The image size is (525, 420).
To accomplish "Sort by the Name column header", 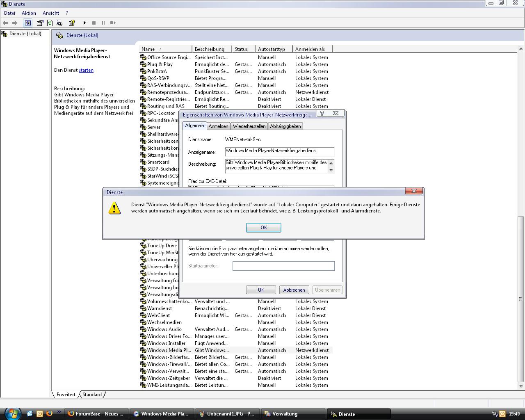I will click(166, 49).
